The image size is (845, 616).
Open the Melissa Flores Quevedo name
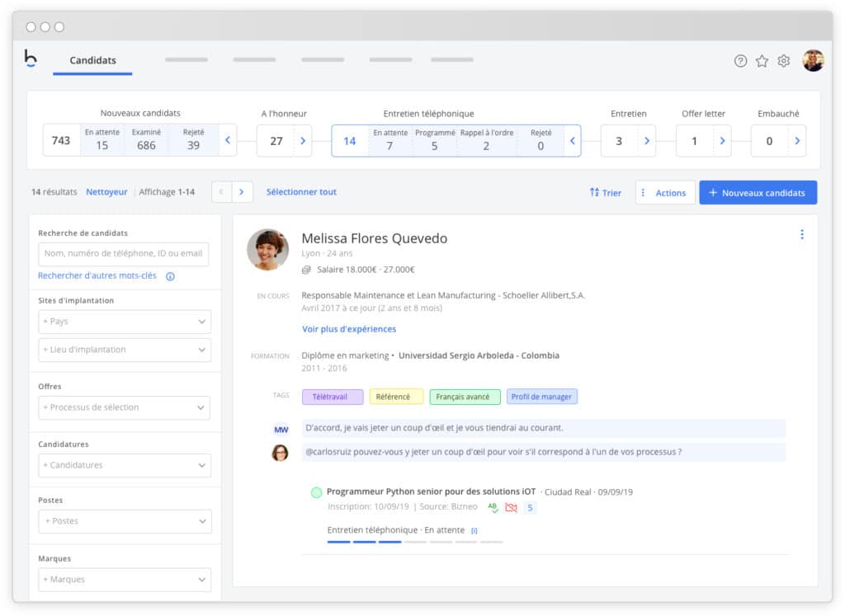tap(374, 238)
